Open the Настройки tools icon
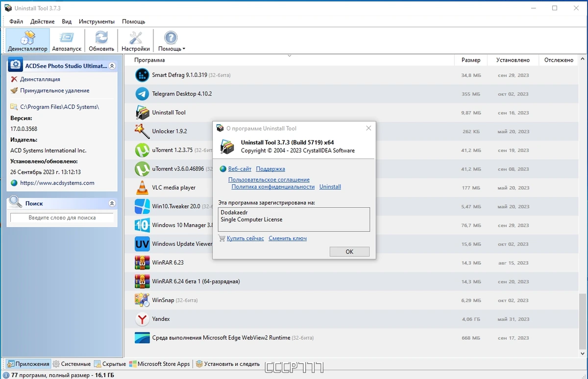Screen dimensions: 588x379 (136, 38)
